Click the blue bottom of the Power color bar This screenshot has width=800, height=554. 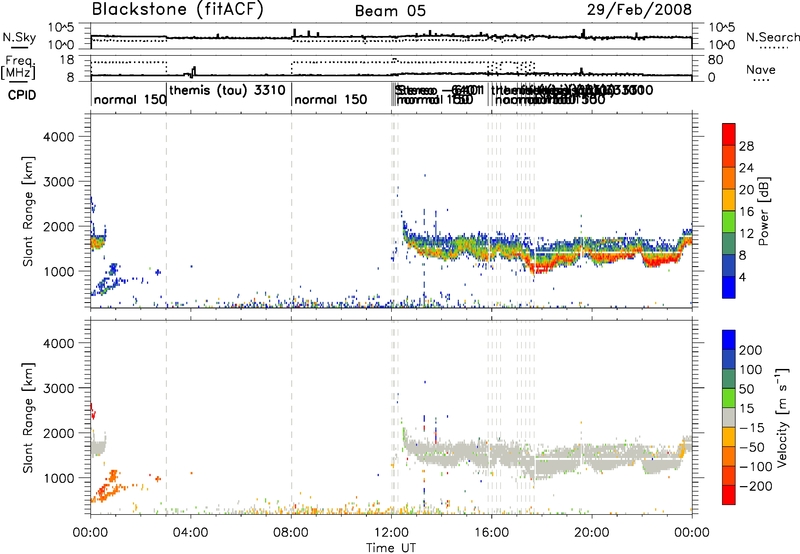click(x=729, y=287)
